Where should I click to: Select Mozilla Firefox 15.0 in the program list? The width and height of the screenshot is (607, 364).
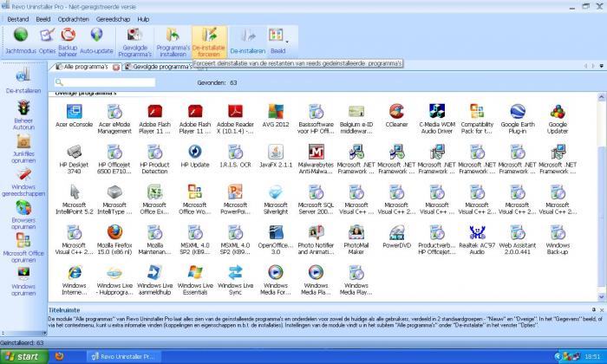(114, 237)
